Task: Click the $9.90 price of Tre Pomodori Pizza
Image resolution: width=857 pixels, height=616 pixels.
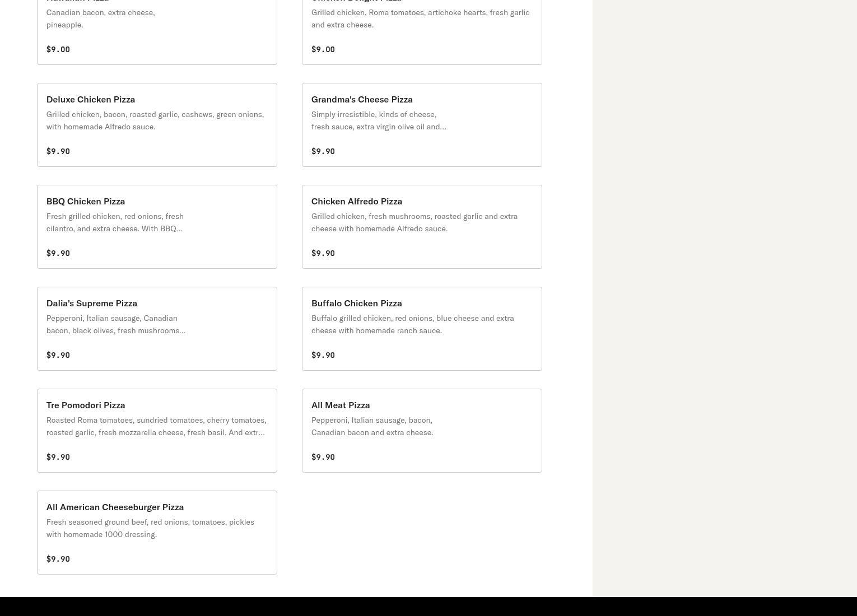Action: [x=58, y=457]
